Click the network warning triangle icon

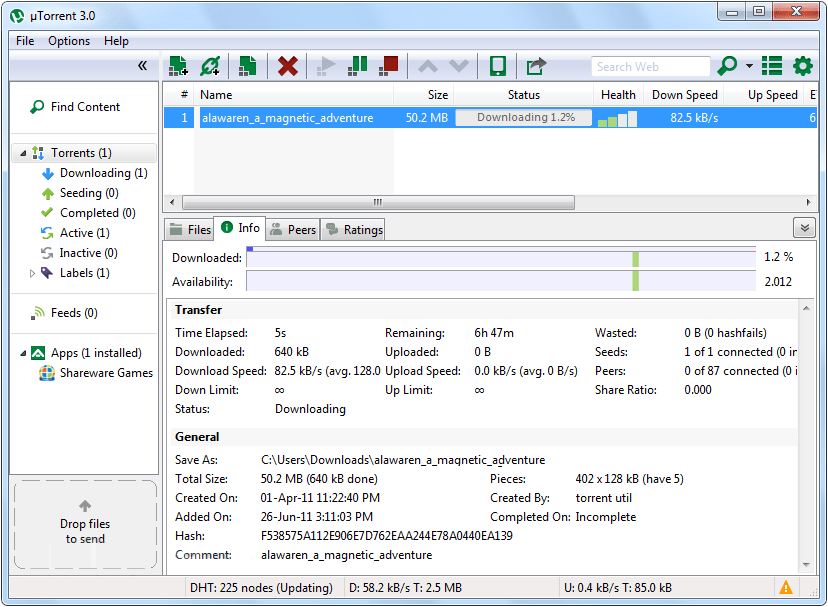click(786, 587)
